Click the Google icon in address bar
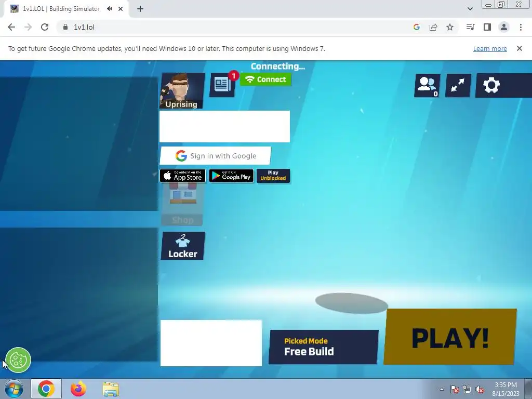This screenshot has width=532, height=399. click(x=417, y=27)
